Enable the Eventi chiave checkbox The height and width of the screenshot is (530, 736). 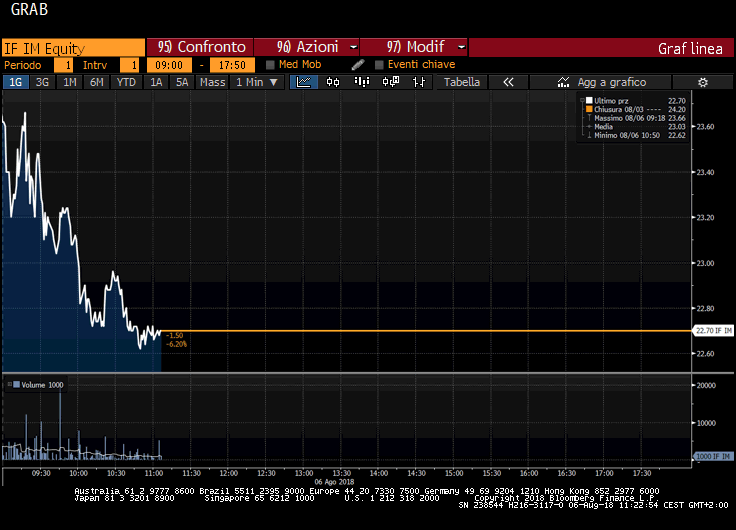379,65
